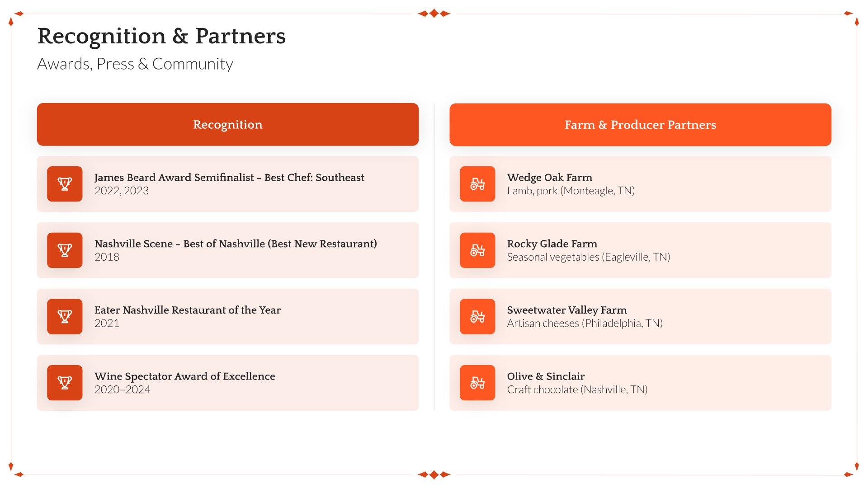Click the Awards, Press & Community subtitle
Viewport: 868px width, 488px height.
click(x=135, y=64)
